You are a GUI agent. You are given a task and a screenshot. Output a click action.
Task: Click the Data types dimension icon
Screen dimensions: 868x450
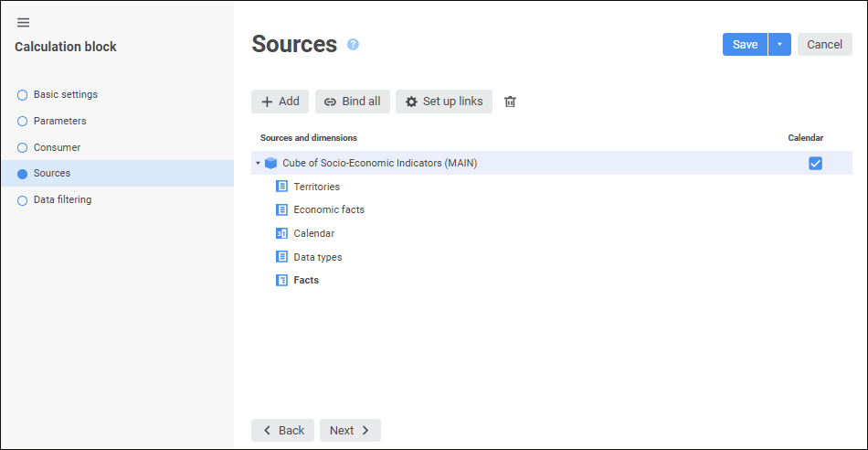pyautogui.click(x=281, y=257)
